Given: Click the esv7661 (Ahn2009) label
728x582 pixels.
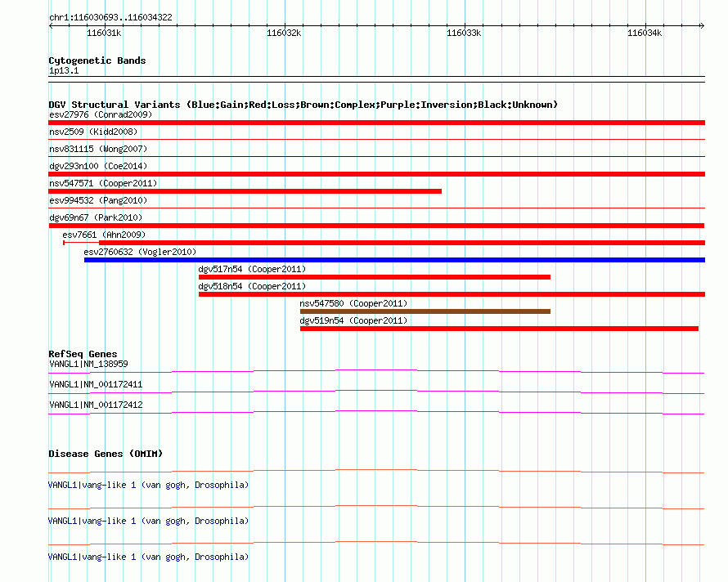Looking at the screenshot, I should (x=104, y=235).
